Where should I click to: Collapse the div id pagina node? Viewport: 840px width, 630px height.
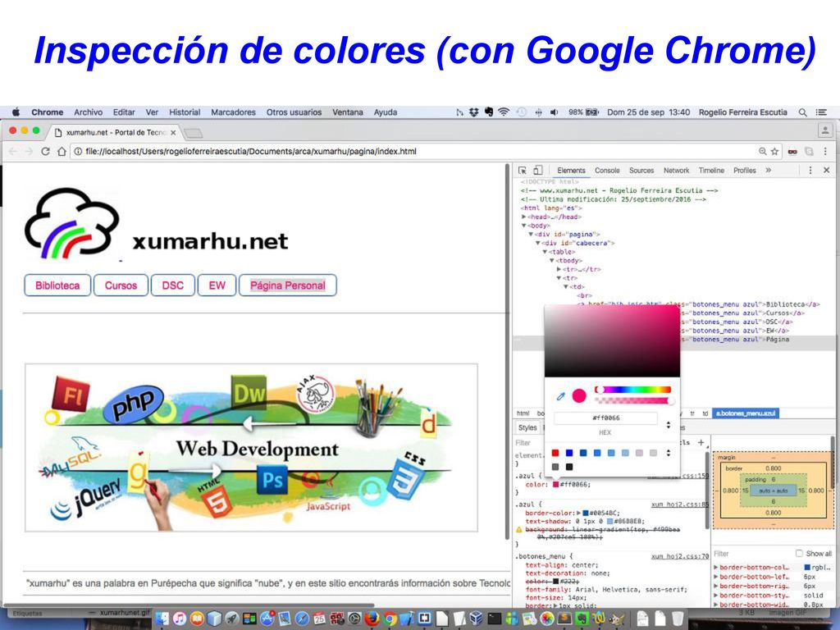tap(531, 234)
